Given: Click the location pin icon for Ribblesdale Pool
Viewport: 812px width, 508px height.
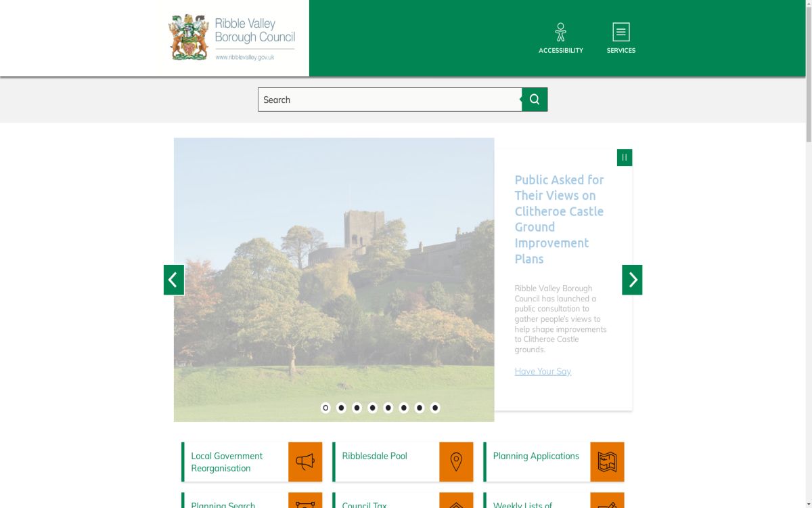Looking at the screenshot, I should tap(456, 462).
